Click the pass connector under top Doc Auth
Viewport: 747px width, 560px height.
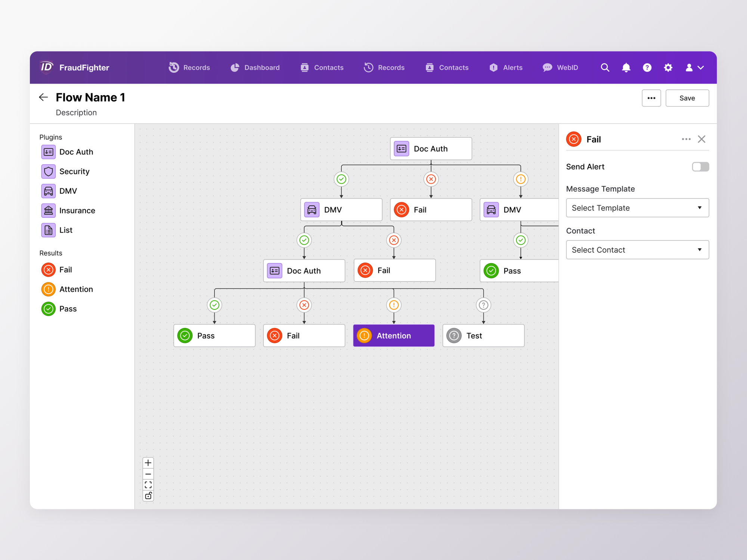pyautogui.click(x=341, y=179)
